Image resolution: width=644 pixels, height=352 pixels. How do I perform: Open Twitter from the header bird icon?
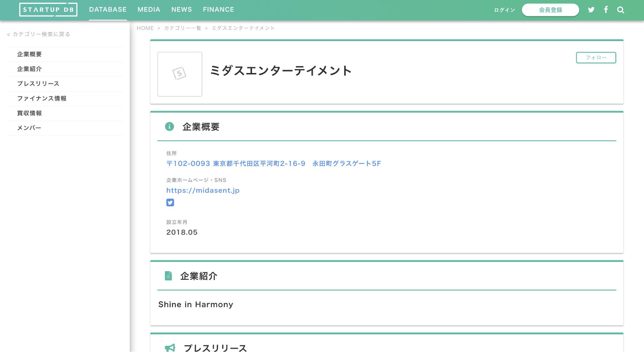(x=591, y=10)
